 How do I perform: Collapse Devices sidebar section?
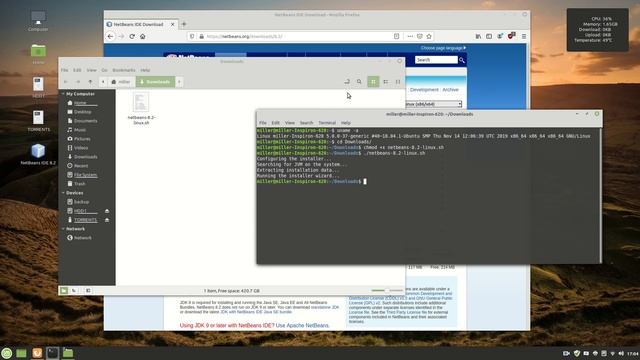(63, 193)
